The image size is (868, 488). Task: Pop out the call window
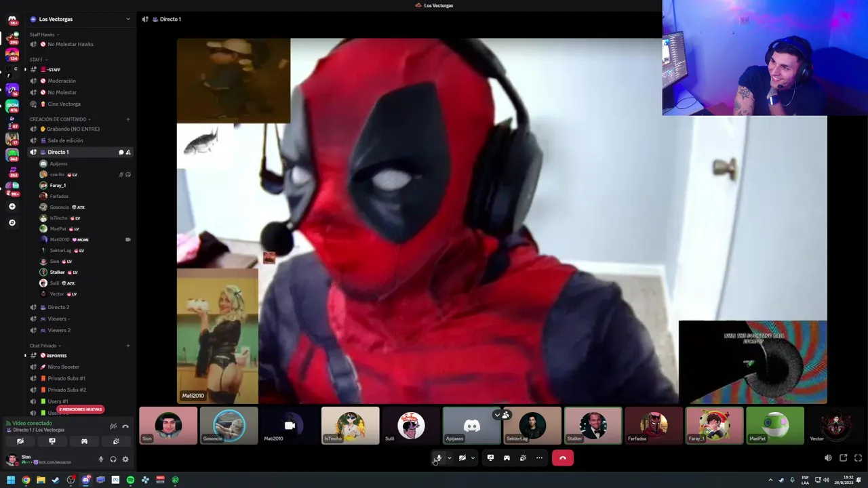pyautogui.click(x=843, y=458)
